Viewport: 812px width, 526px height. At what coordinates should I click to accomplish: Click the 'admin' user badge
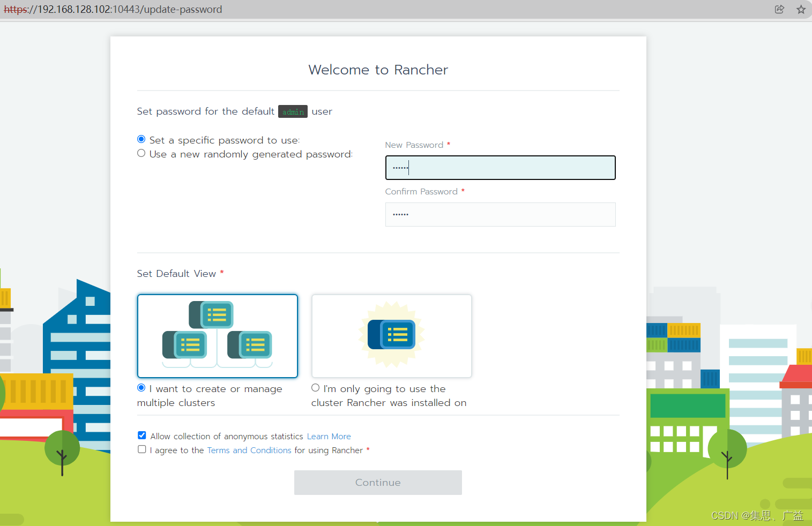click(293, 111)
